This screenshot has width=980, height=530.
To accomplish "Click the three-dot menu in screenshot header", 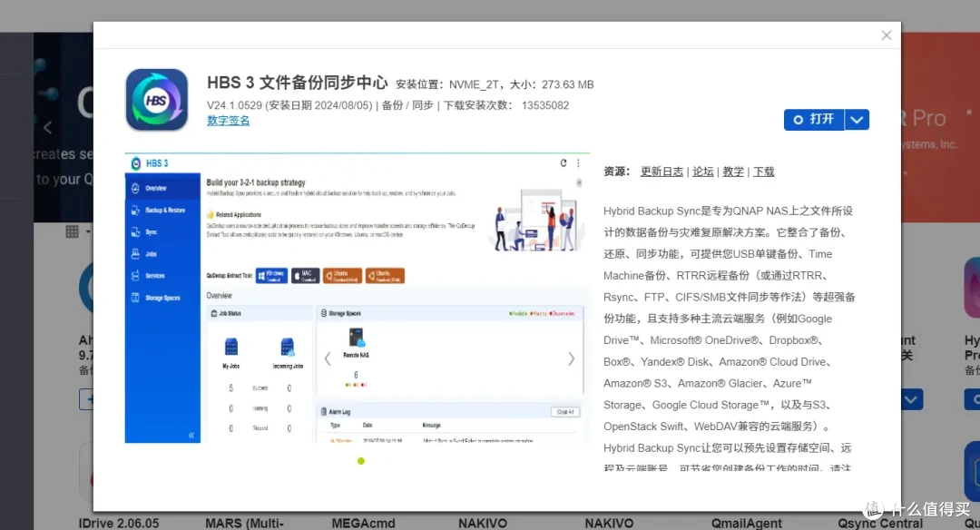I will point(578,163).
